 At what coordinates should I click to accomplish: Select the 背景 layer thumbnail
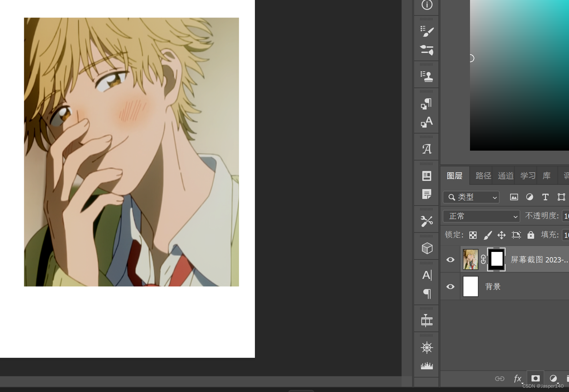coord(471,286)
